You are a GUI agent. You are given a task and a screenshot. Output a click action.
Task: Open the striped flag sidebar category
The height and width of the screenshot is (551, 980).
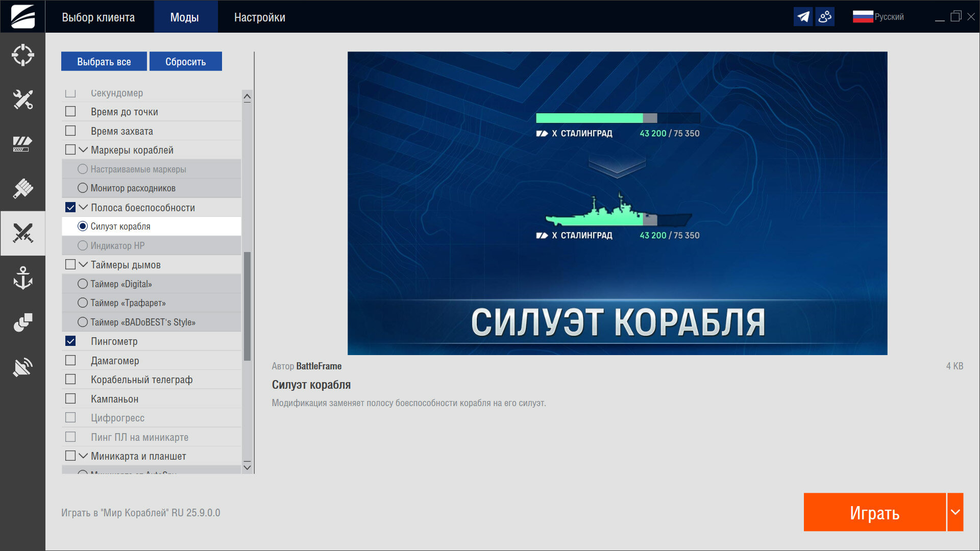pos(22,144)
